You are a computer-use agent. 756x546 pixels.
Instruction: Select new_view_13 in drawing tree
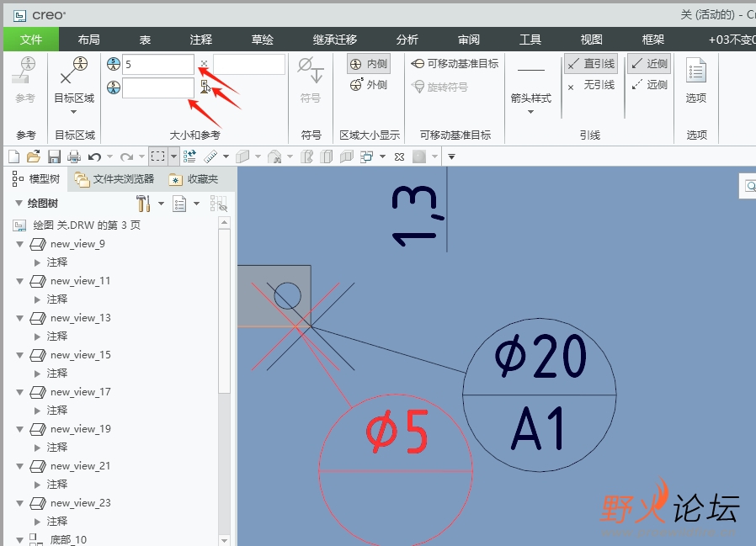tap(81, 318)
